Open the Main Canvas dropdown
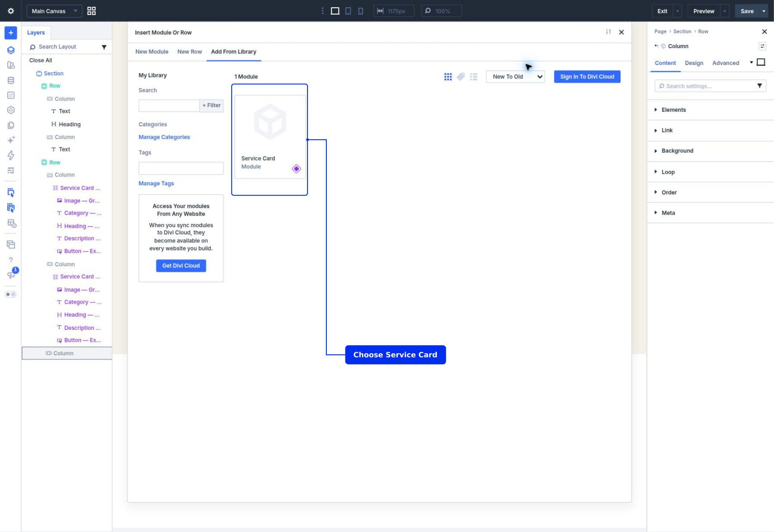 click(x=54, y=11)
